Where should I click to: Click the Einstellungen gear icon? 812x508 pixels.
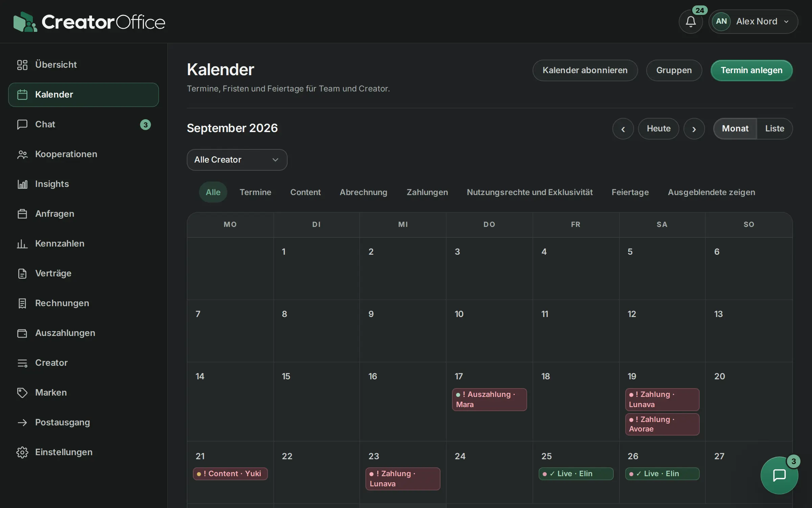click(x=22, y=452)
